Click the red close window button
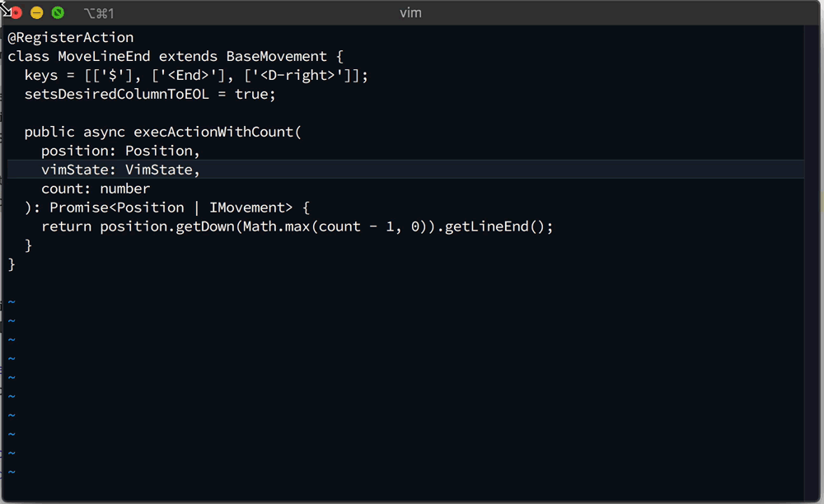 pos(16,13)
